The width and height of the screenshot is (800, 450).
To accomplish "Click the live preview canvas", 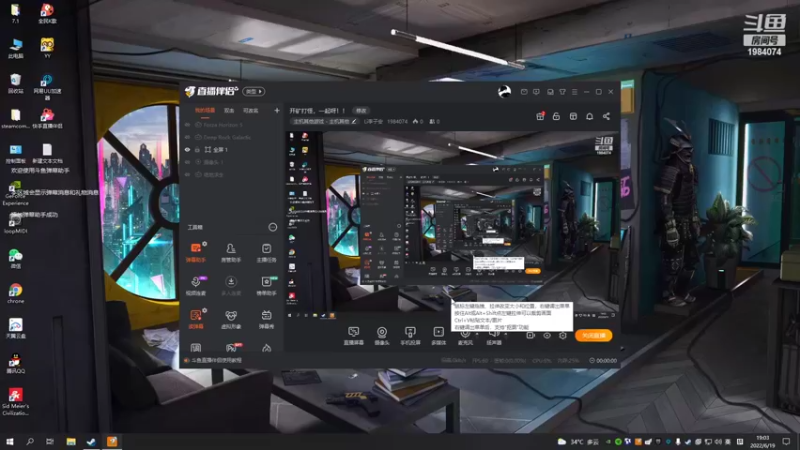I will point(453,226).
